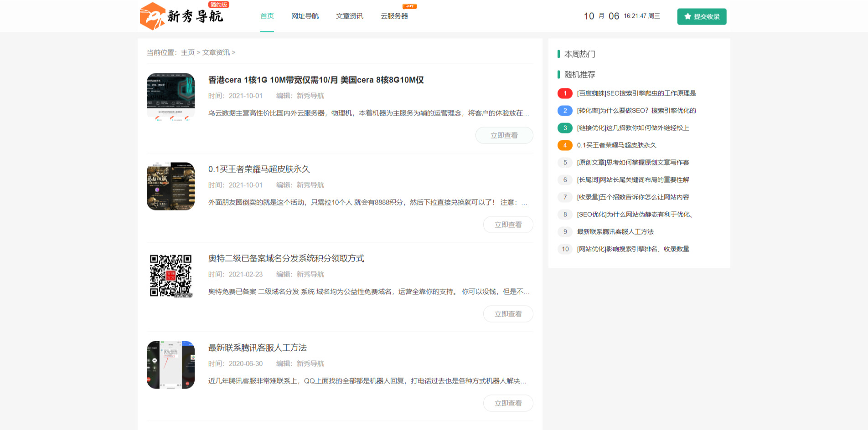
Task: Click 立即查看 for 香港cera article
Action: [x=504, y=135]
